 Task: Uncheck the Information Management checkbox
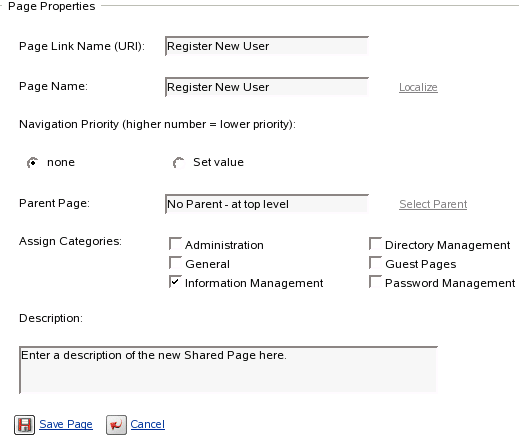pos(175,282)
